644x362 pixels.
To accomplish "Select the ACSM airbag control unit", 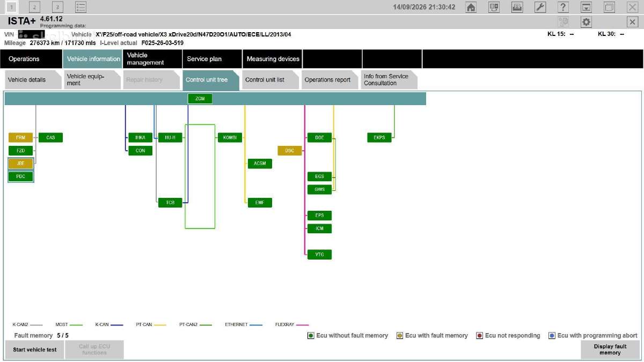I will click(x=260, y=164).
